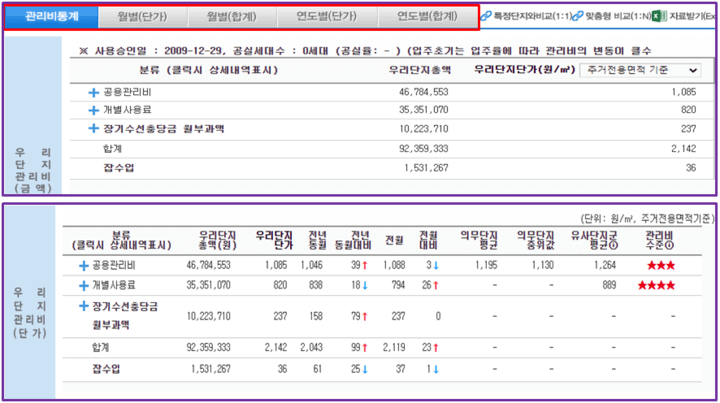Click the 우리단지총액 column header
Viewport: 720px width, 403px height.
(x=420, y=70)
